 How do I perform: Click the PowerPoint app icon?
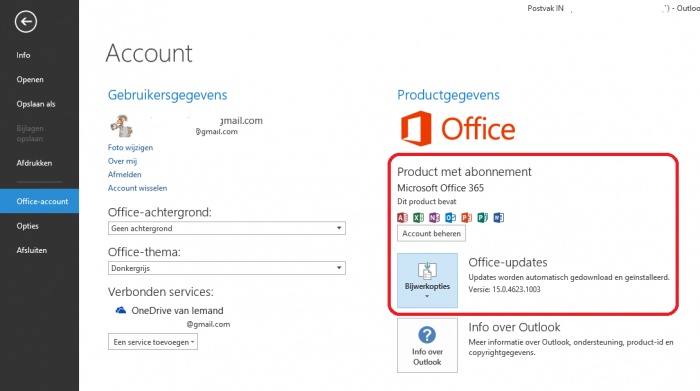[x=467, y=217]
